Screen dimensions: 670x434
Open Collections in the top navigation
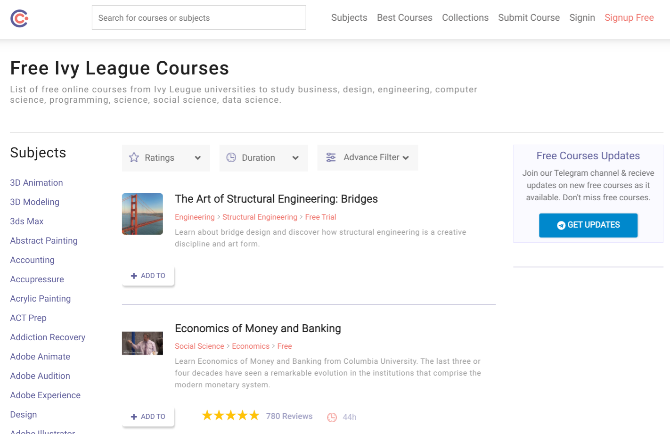[465, 18]
